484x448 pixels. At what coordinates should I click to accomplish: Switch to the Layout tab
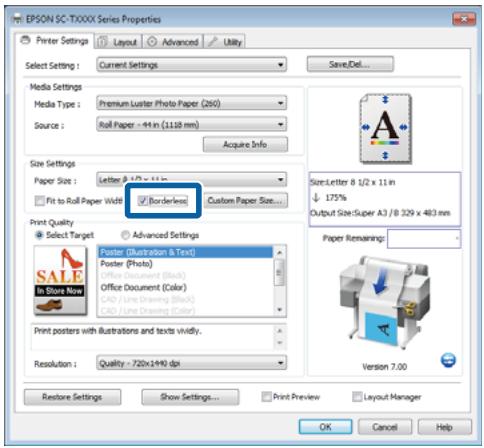(x=118, y=42)
